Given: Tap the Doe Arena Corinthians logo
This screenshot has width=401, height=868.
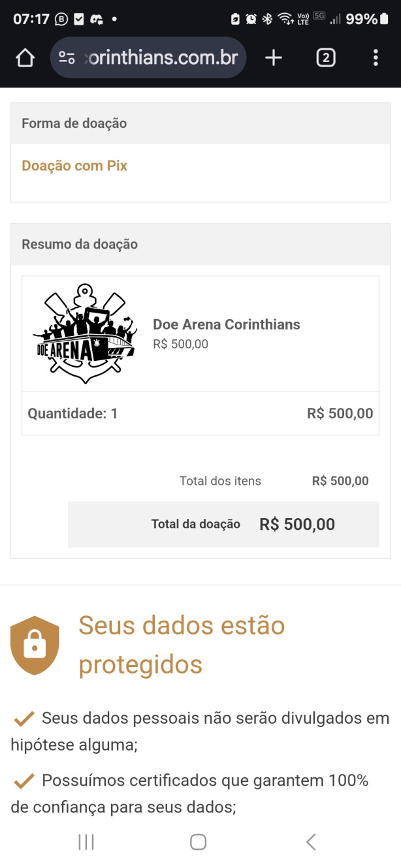Looking at the screenshot, I should [83, 333].
